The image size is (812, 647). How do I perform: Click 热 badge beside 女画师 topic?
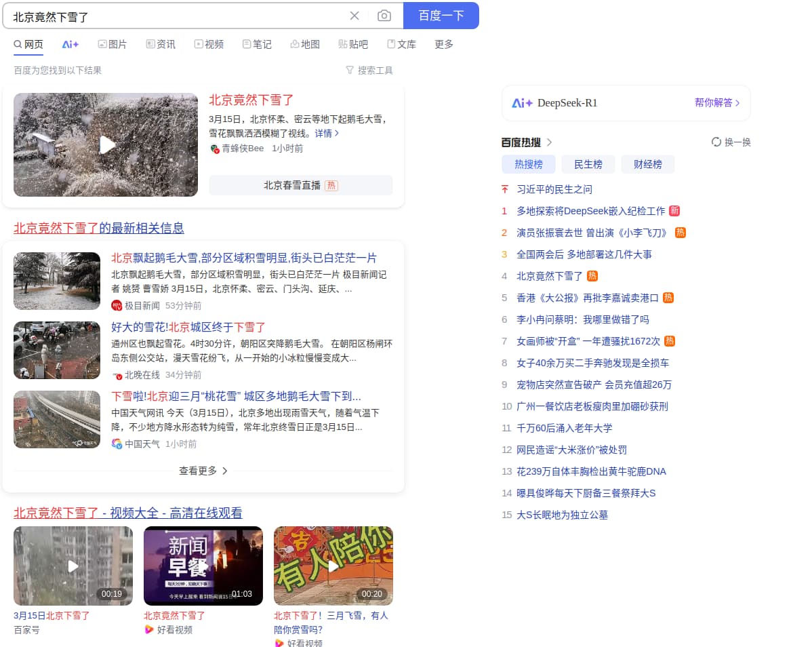click(x=669, y=341)
